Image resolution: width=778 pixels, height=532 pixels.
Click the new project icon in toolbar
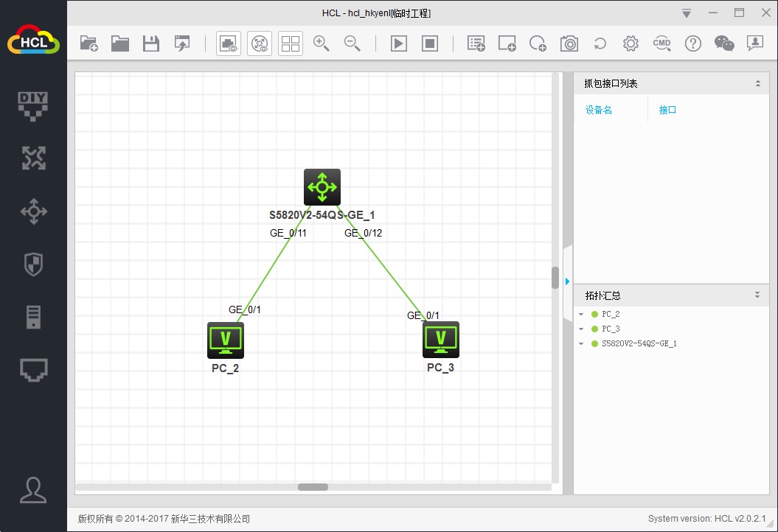tap(88, 43)
